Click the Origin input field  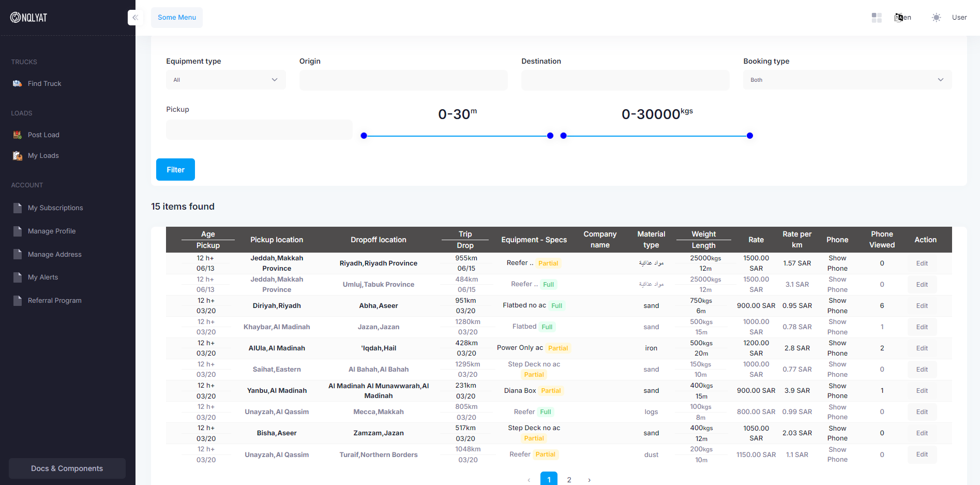point(403,80)
